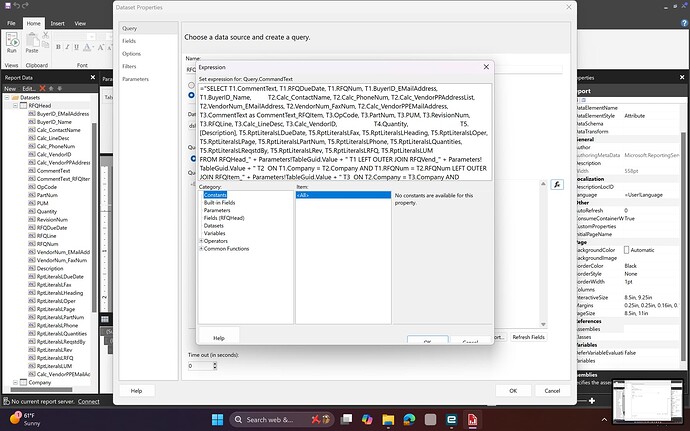
Task: Open File Explorer from the taskbar
Action: click(388, 420)
